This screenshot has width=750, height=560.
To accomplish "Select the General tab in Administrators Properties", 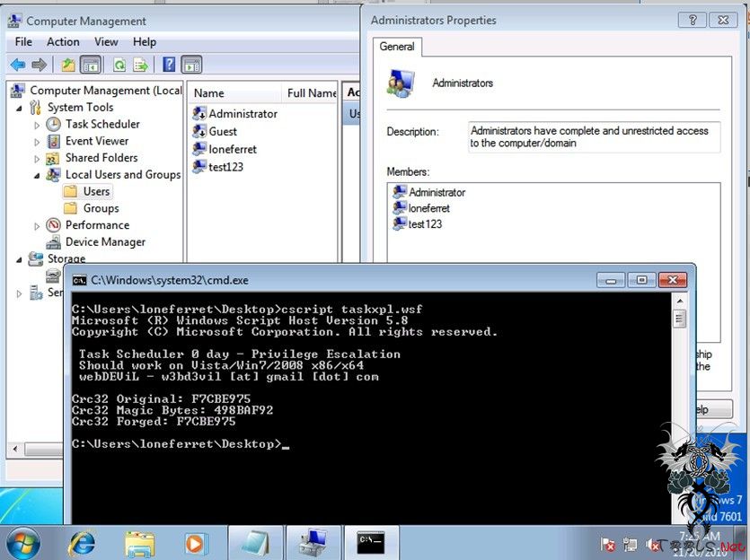I will coord(397,47).
